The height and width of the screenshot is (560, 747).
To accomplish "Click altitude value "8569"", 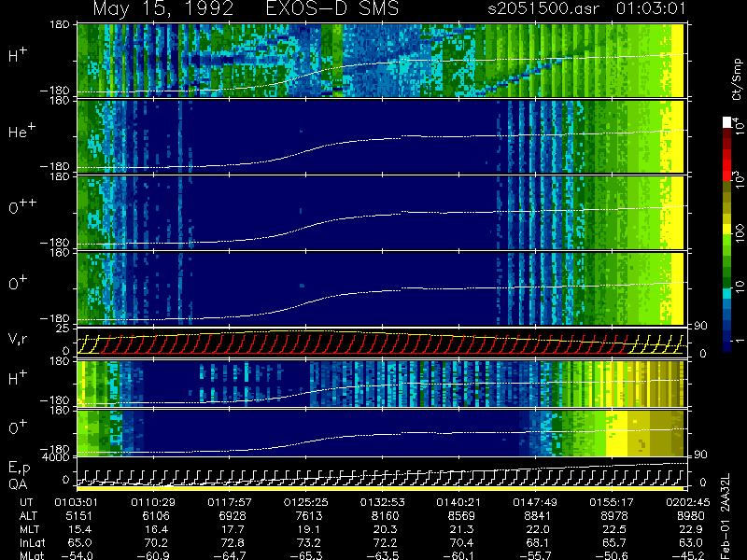I will (461, 516).
